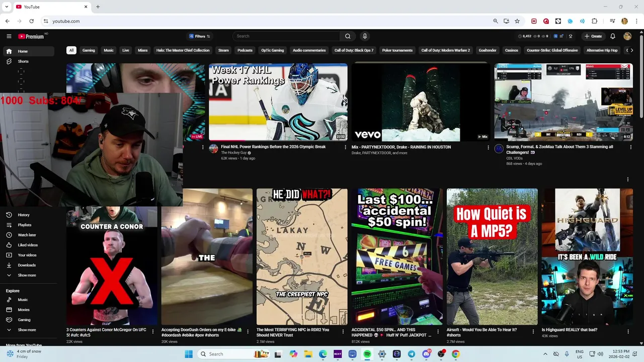The image size is (644, 362).
Task: Open Playlists in the sidebar
Action: point(29,225)
